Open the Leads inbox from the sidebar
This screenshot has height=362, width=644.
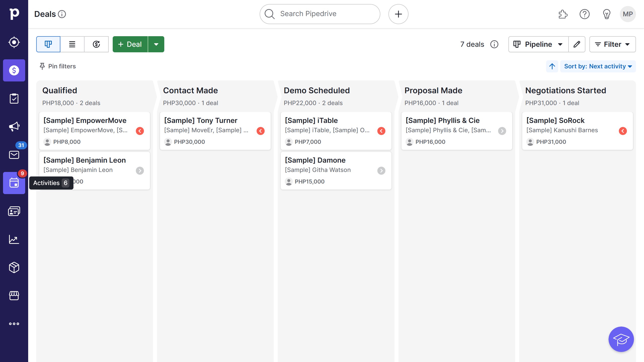14,42
